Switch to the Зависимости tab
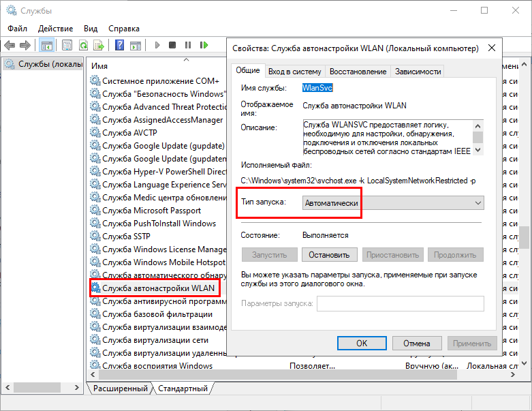Screen dimensions: 532x411 point(418,72)
